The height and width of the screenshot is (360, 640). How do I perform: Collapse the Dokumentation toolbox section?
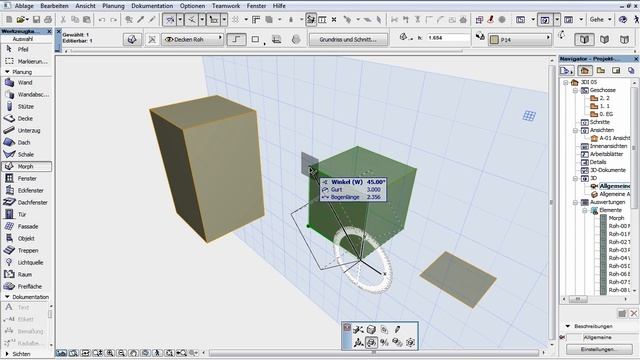[7, 297]
